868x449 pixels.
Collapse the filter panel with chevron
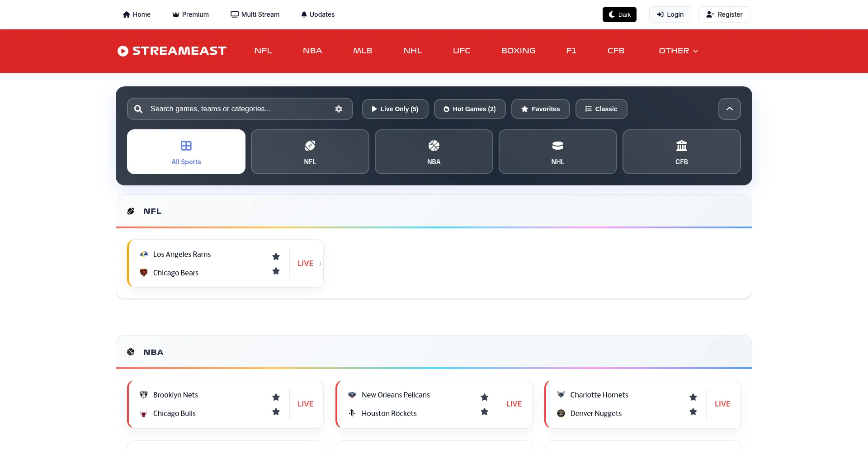[730, 109]
